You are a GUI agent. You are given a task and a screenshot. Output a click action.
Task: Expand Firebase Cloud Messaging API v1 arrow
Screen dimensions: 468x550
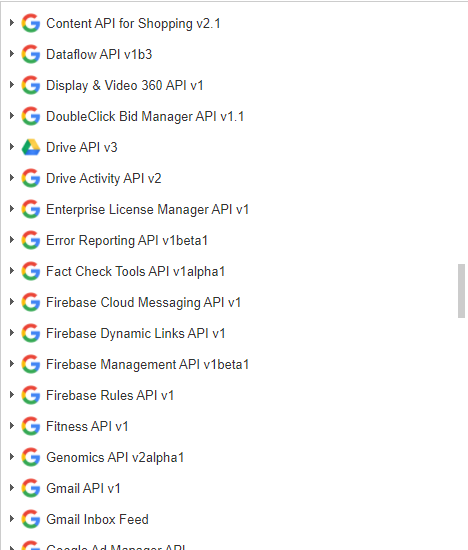(12, 302)
